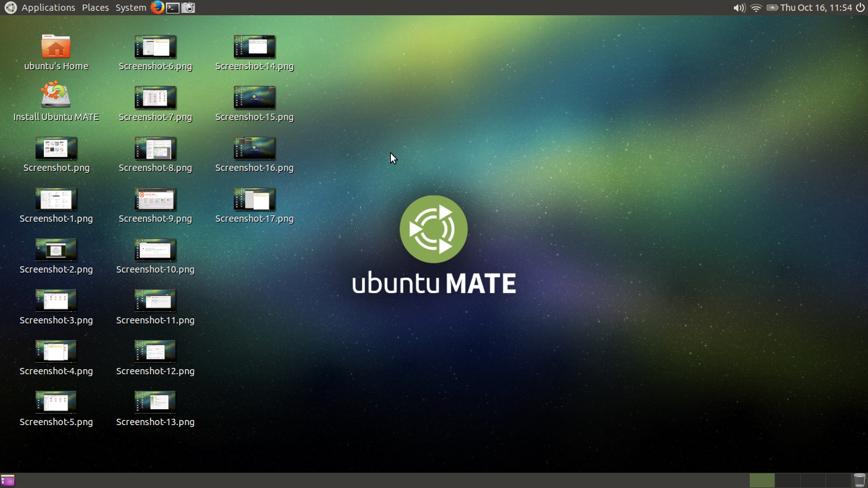Select the Screenshot-6.png file
The width and height of the screenshot is (868, 488).
[x=155, y=53]
